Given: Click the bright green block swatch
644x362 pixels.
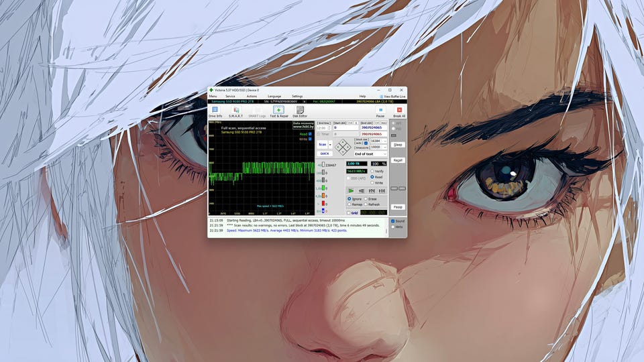Looking at the screenshot, I should 323,188.
